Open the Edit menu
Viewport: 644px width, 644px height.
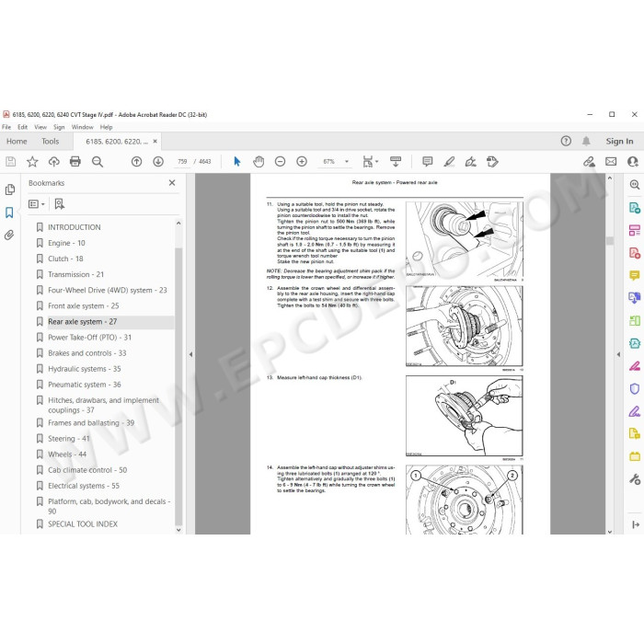coord(23,127)
